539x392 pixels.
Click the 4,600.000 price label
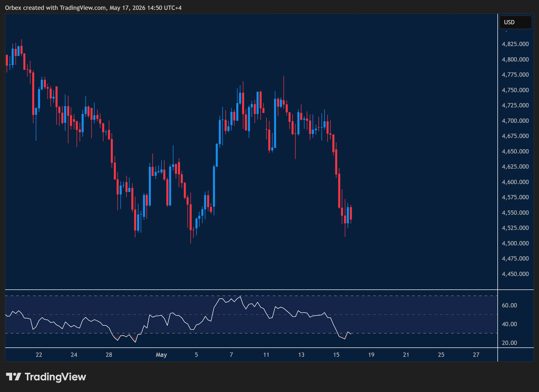(x=515, y=182)
